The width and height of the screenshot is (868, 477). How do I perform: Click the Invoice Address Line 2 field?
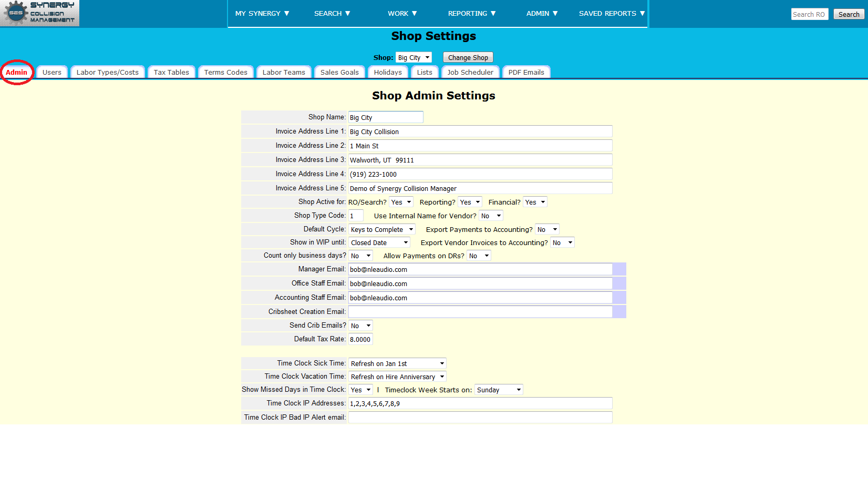pyautogui.click(x=480, y=146)
